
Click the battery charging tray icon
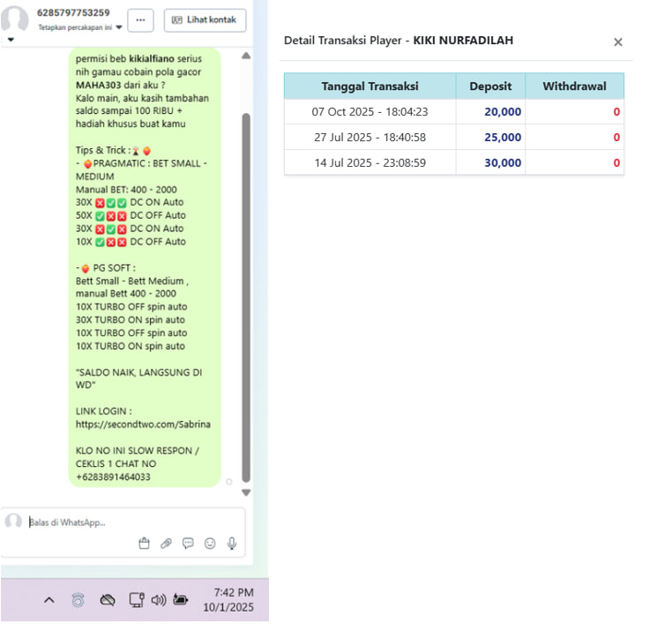tap(181, 600)
